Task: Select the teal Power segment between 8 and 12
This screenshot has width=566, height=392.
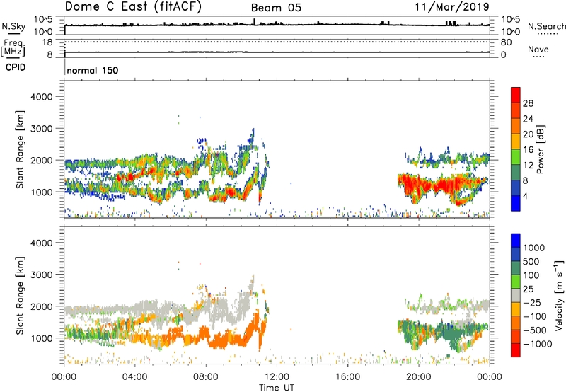Action: (516, 173)
